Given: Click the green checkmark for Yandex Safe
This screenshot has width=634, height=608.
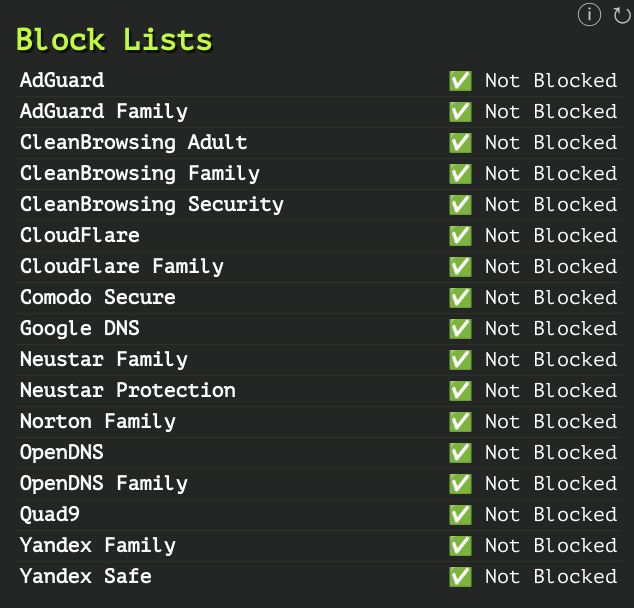Looking at the screenshot, I should [x=460, y=577].
